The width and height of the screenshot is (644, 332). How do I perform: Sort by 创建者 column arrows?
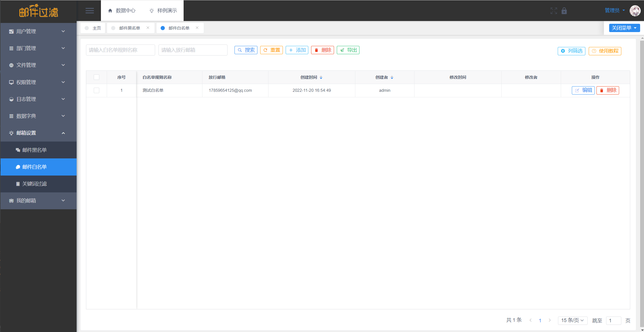[392, 77]
